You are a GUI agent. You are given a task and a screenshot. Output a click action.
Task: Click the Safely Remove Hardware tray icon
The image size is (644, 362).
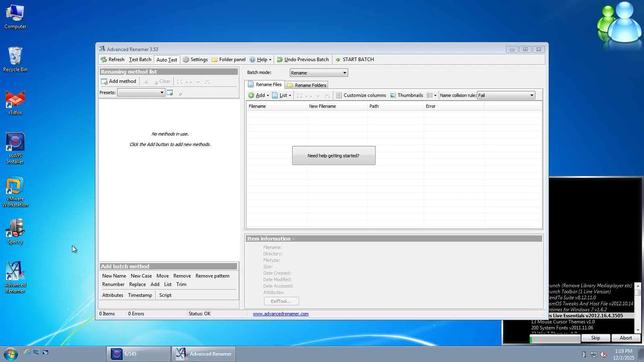point(584,354)
